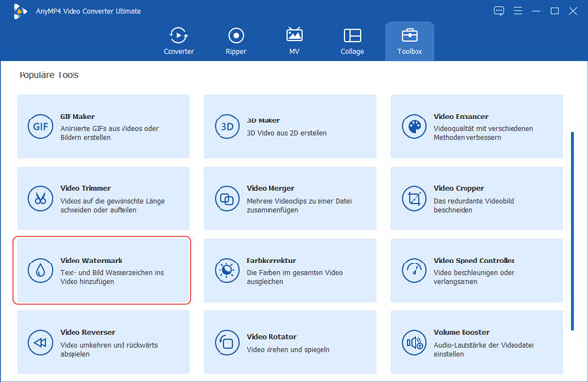Click 'Mehrere Videoclips zu einer Datei' text
Screen dimensions: 588x382
[299, 201]
